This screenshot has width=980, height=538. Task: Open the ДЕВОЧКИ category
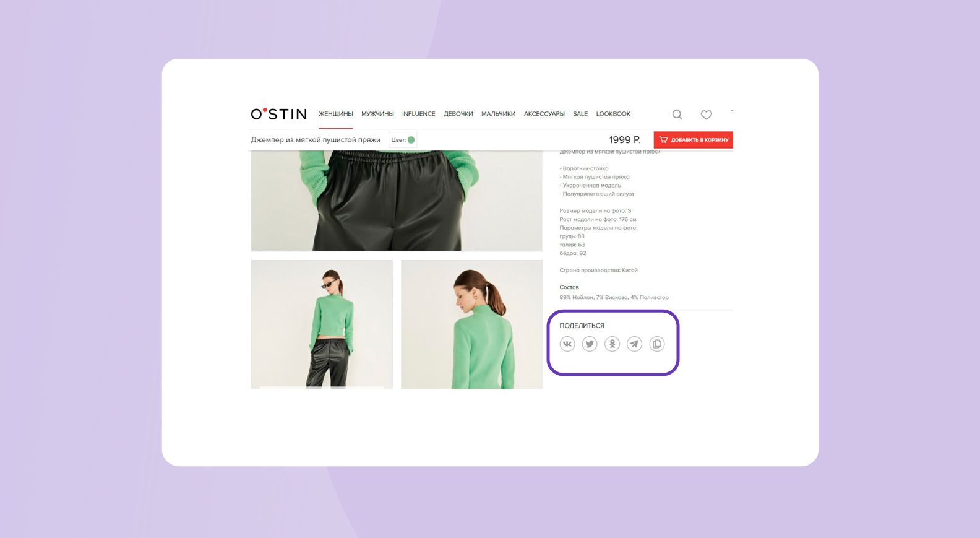[x=458, y=114]
